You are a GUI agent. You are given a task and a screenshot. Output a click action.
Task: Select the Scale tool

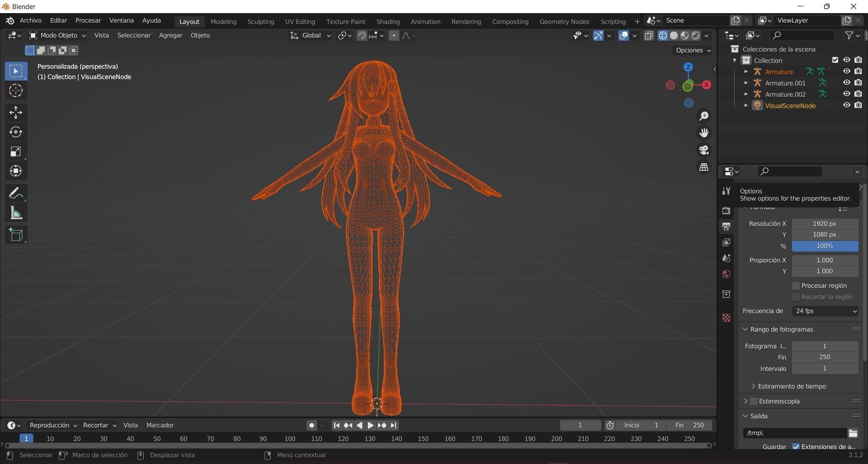tap(16, 151)
